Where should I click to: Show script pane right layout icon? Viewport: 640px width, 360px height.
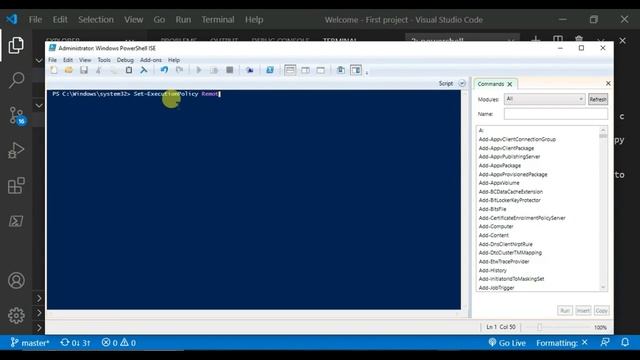305,70
